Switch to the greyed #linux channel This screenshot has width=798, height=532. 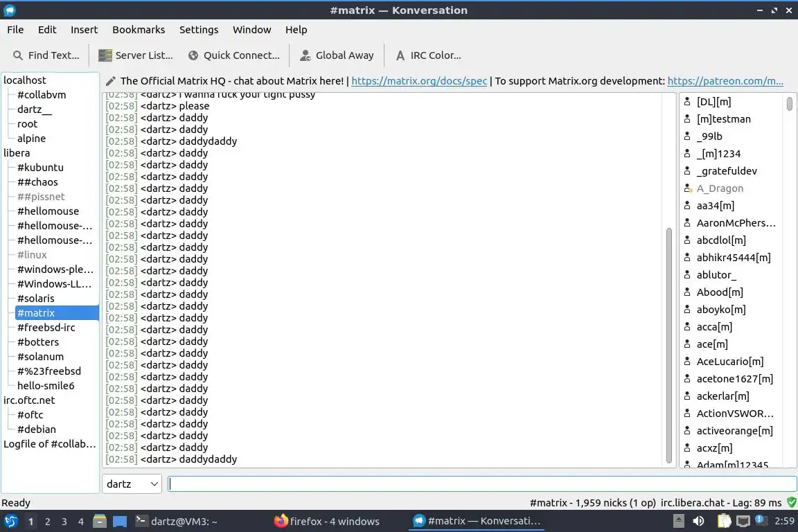tap(32, 255)
